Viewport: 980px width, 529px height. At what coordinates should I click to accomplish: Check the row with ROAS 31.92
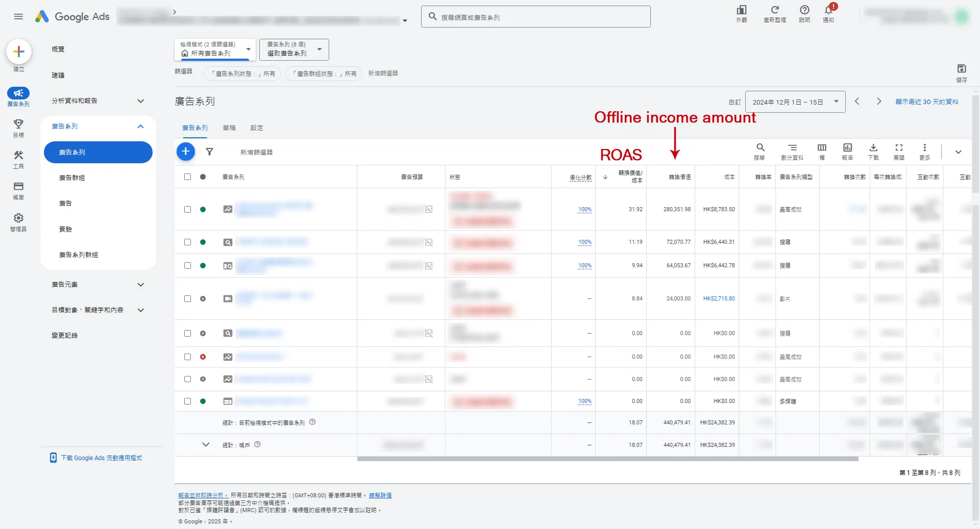pos(187,209)
